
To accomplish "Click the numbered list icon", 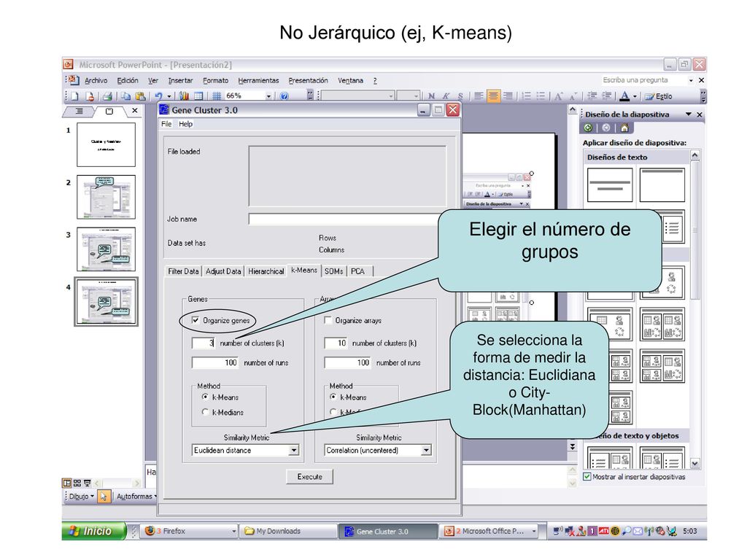I will pyautogui.click(x=527, y=96).
